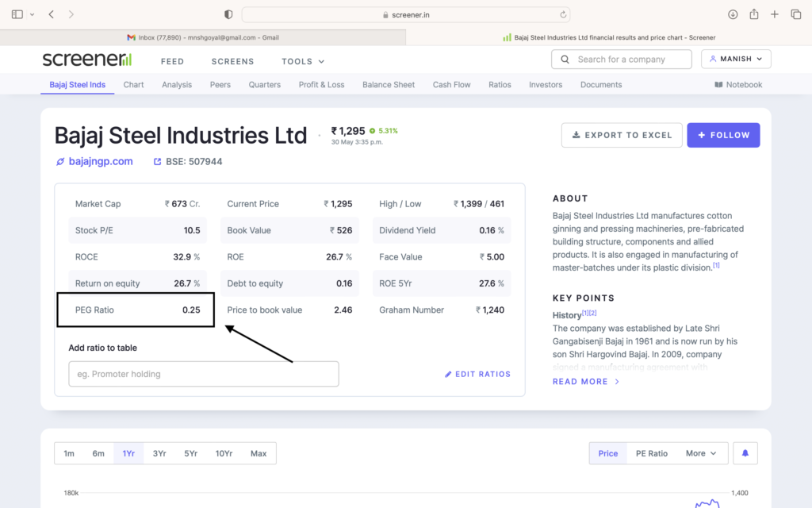This screenshot has height=508, width=812.
Task: Expand the About text with Read More
Action: [x=586, y=382]
